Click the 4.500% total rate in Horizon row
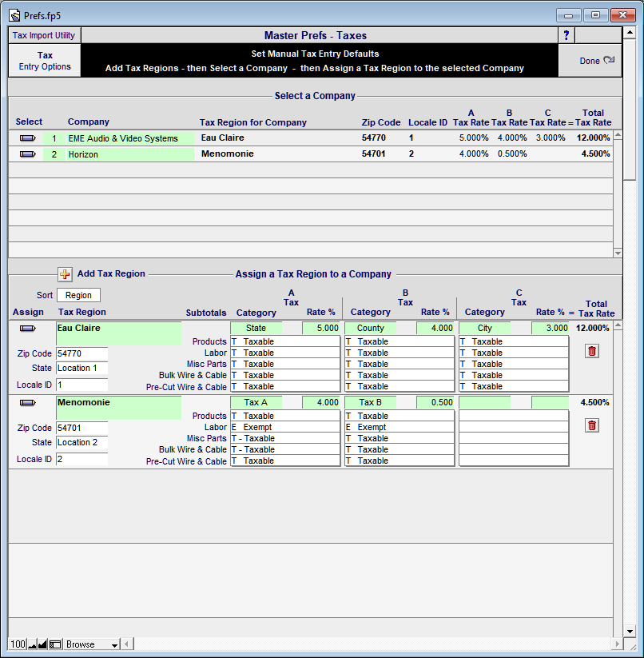 pos(595,154)
